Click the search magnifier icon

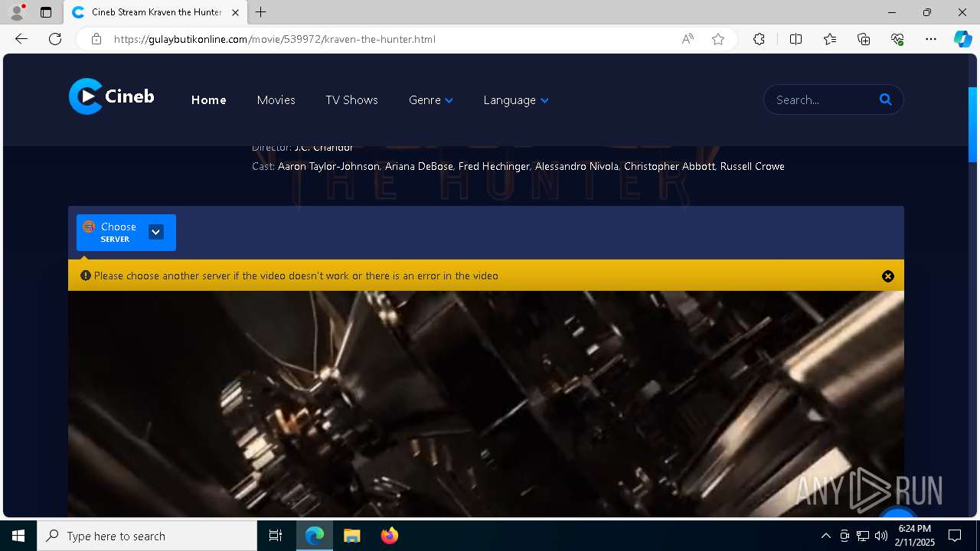[886, 99]
